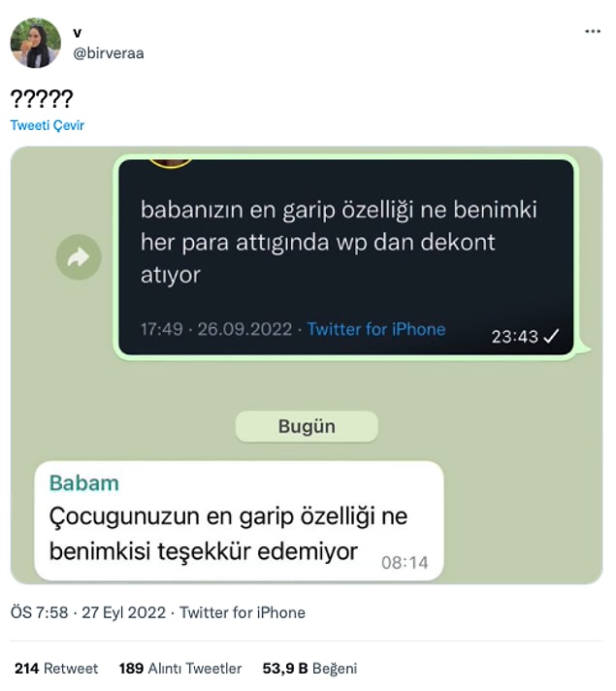Viewport: 616px width, 691px height.
Task: Open the profile avatar photo
Action: click(35, 43)
